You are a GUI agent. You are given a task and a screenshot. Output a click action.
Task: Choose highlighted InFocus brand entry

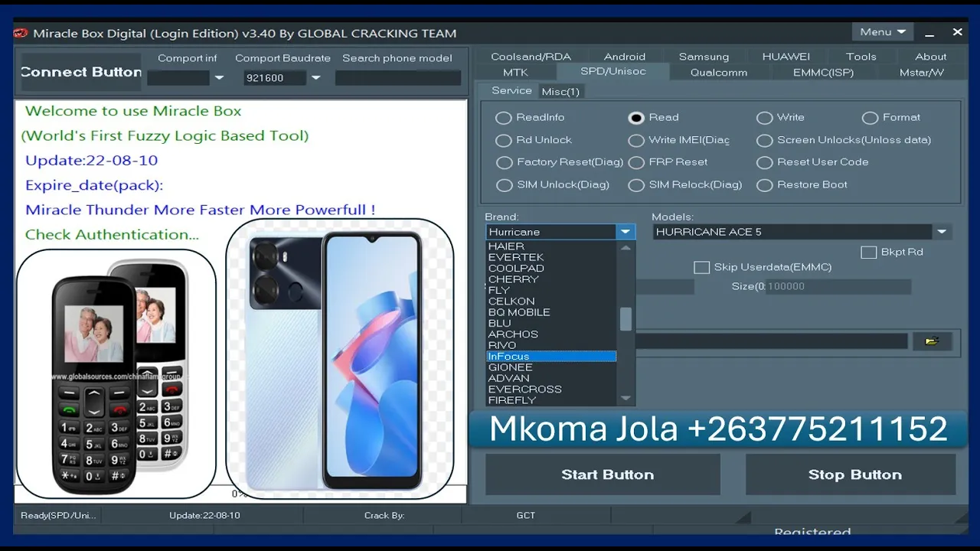click(x=551, y=357)
